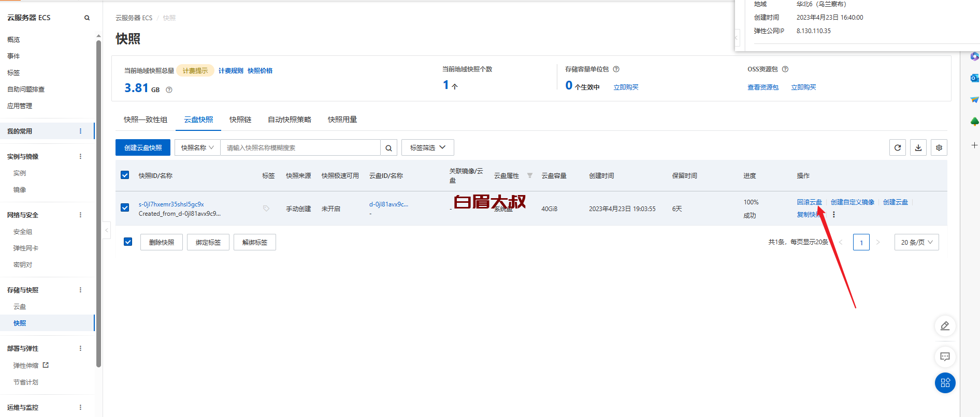
Task: Click the search icon beside 云服务器 ECS
Action: point(87,18)
